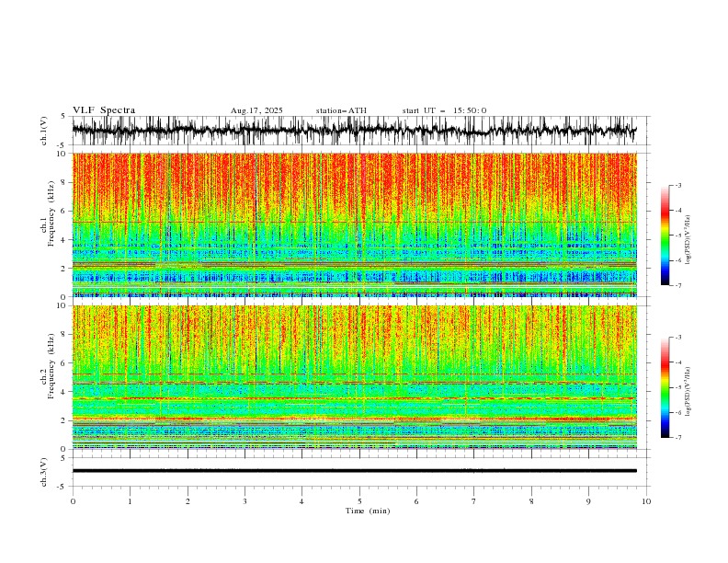Click the "6" kHz tick on ch.1 spectrogram
Image resolution: width=728 pixels, height=563 pixels.
click(64, 211)
